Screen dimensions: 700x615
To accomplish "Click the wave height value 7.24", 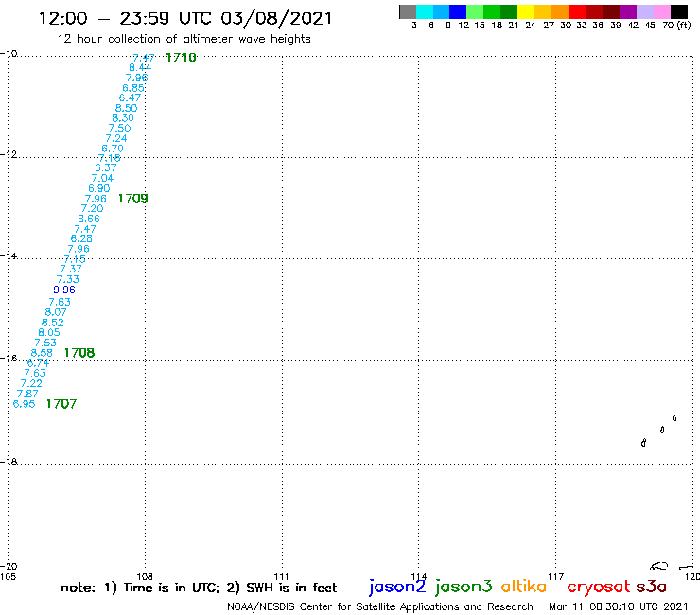I will [x=116, y=138].
